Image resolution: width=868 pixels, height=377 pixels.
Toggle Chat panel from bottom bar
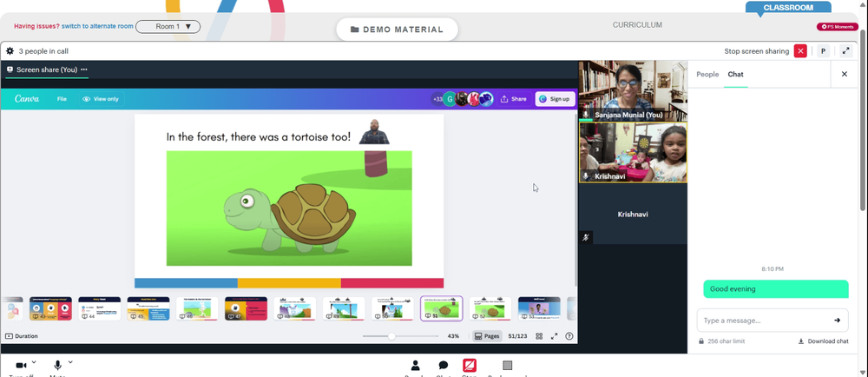click(x=444, y=367)
